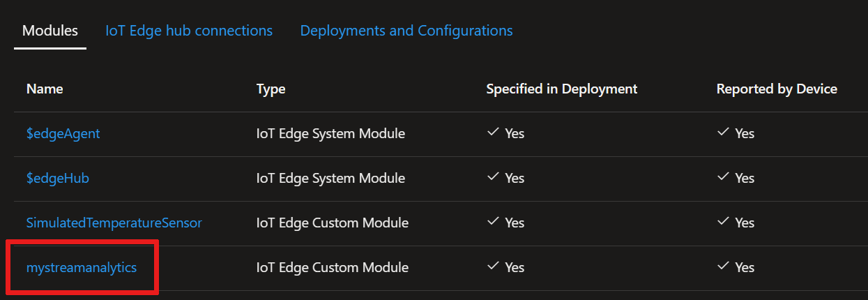This screenshot has height=300, width=868.
Task: Click $edgeAgent Specified in Deployment checkmark
Action: click(492, 133)
